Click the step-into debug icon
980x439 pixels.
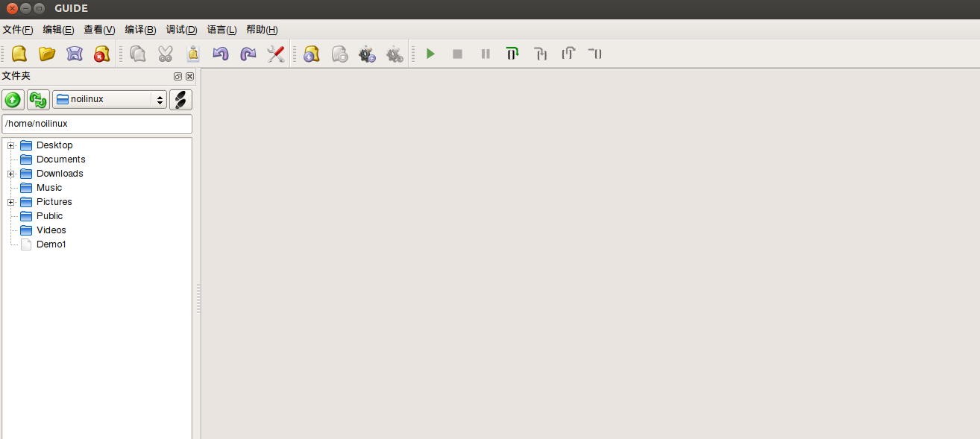540,54
